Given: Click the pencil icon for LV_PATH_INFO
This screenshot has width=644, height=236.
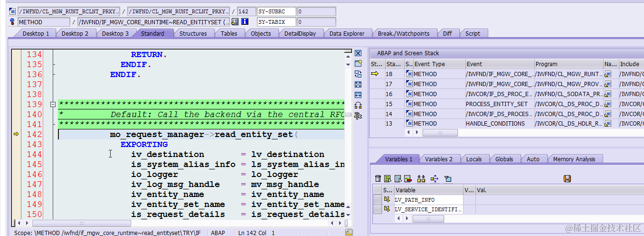Looking at the screenshot, I should click(x=387, y=200).
